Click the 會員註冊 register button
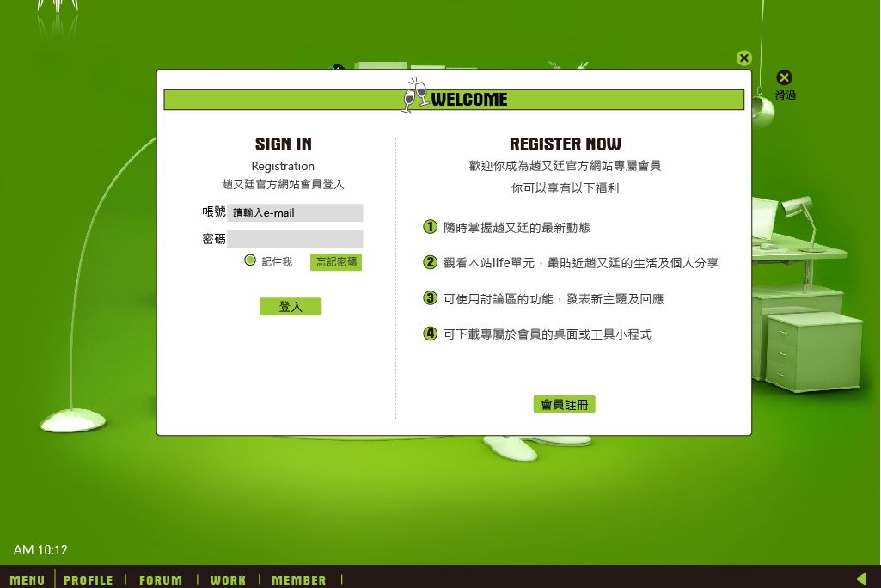 [x=564, y=404]
